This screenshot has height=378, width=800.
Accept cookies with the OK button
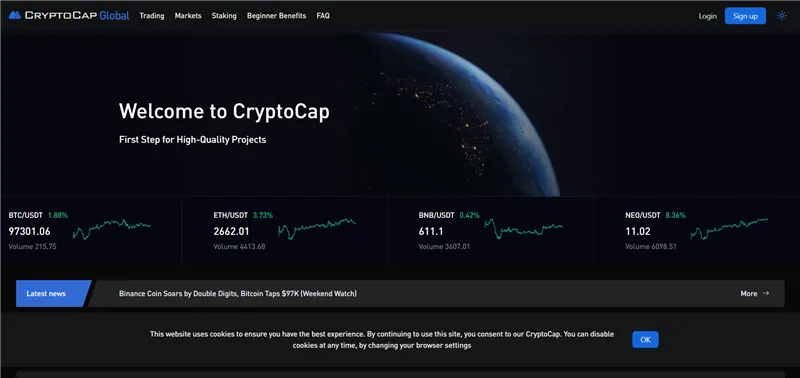coord(645,340)
